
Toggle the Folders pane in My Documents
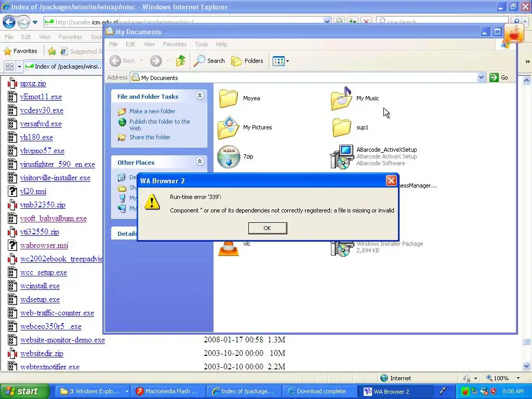247,61
